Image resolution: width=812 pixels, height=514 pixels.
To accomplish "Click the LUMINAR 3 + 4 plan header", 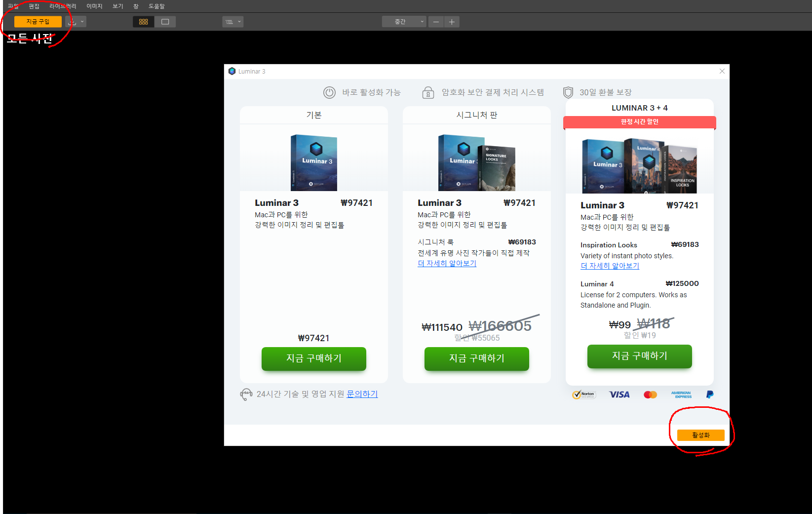I will click(x=640, y=108).
